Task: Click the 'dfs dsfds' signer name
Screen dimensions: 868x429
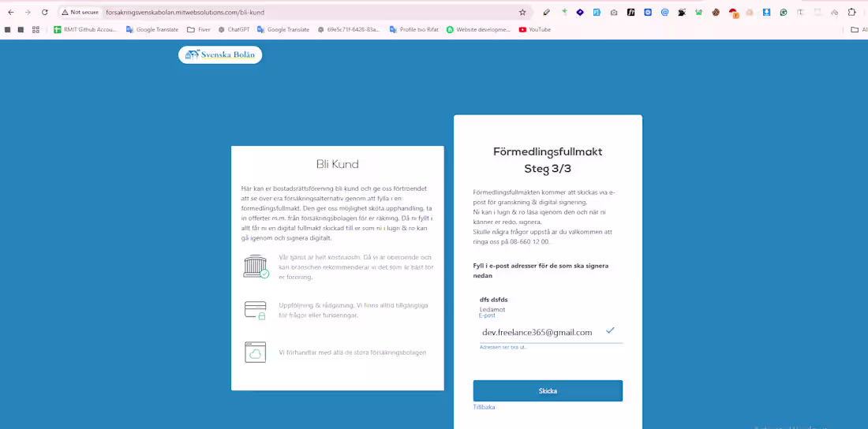Action: (494, 300)
